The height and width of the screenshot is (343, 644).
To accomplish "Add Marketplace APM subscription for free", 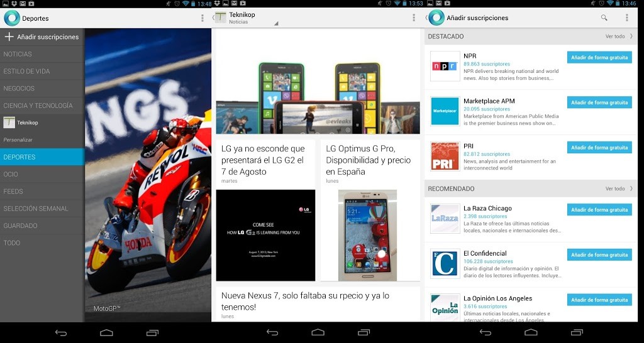I will tap(599, 102).
